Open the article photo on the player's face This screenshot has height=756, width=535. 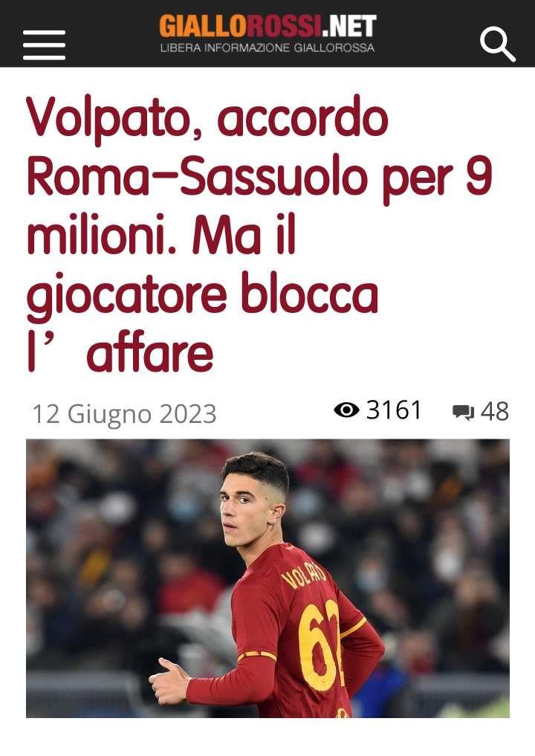(252, 502)
